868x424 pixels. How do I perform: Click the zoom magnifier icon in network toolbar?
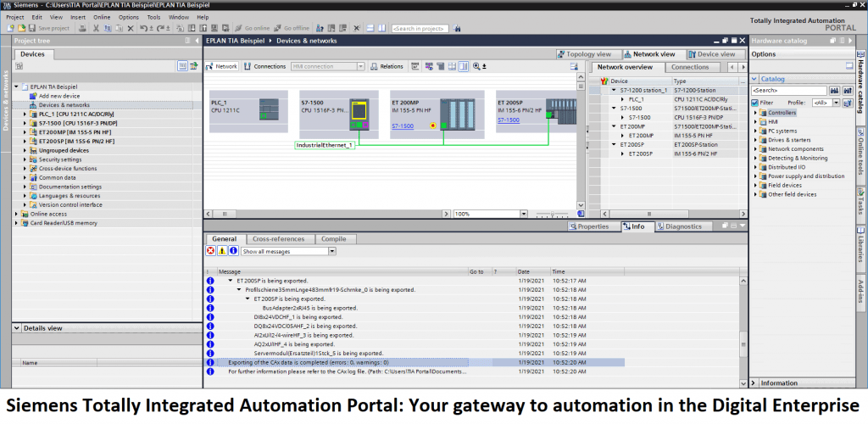[476, 66]
